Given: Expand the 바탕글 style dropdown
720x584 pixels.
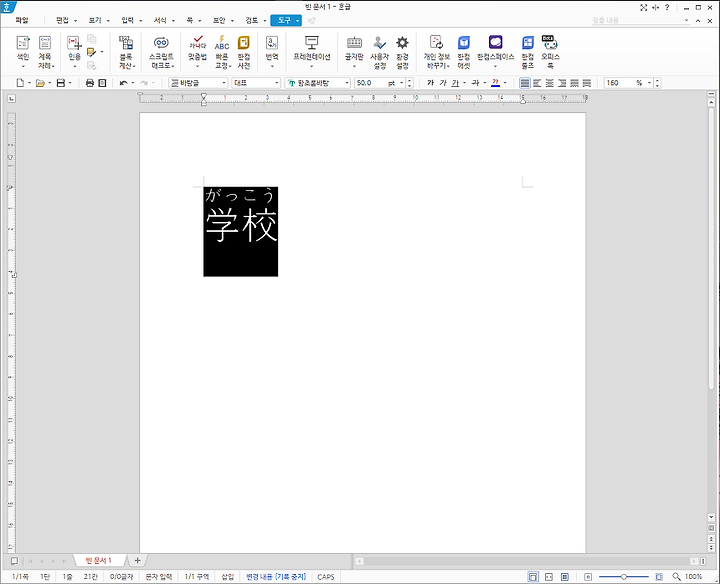Looking at the screenshot, I should click(224, 83).
